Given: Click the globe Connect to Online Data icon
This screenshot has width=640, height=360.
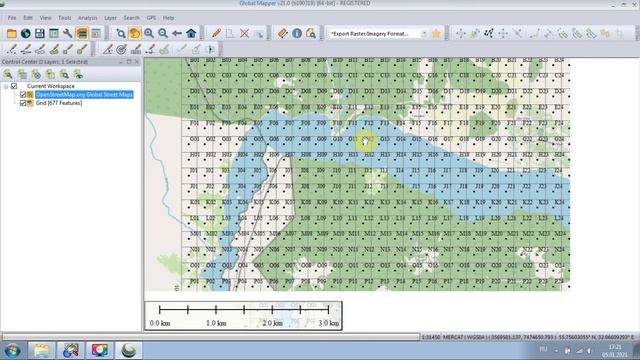Looking at the screenshot, I should (26, 33).
